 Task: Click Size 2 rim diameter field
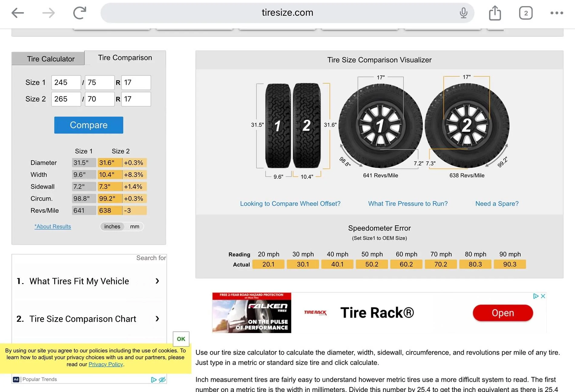tap(136, 99)
